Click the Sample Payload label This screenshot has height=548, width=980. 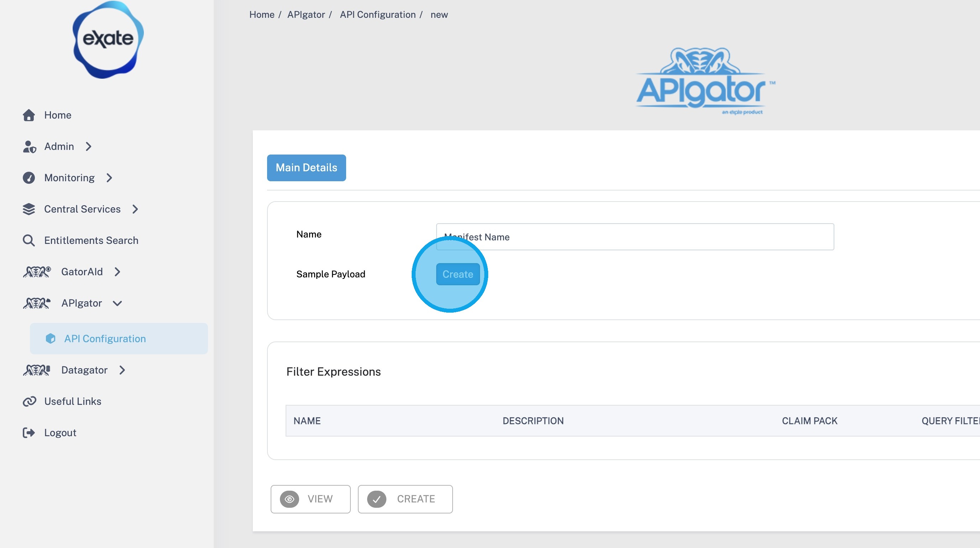point(330,274)
